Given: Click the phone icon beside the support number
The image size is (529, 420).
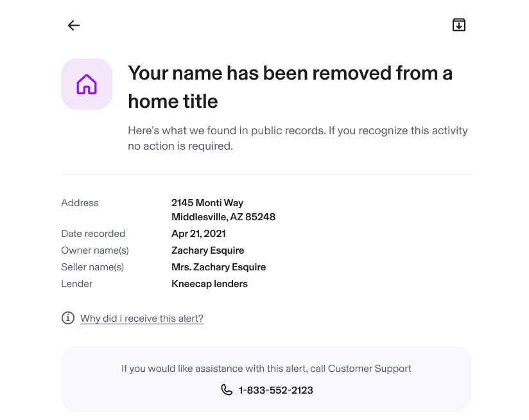Looking at the screenshot, I should pos(227,390).
